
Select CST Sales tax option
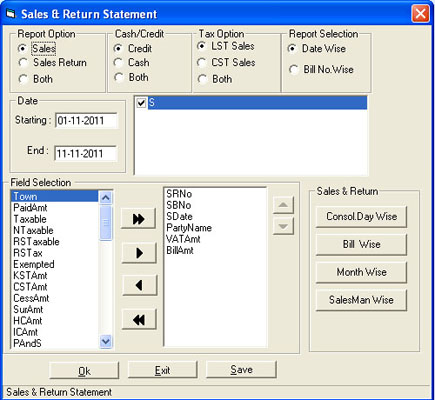202,63
